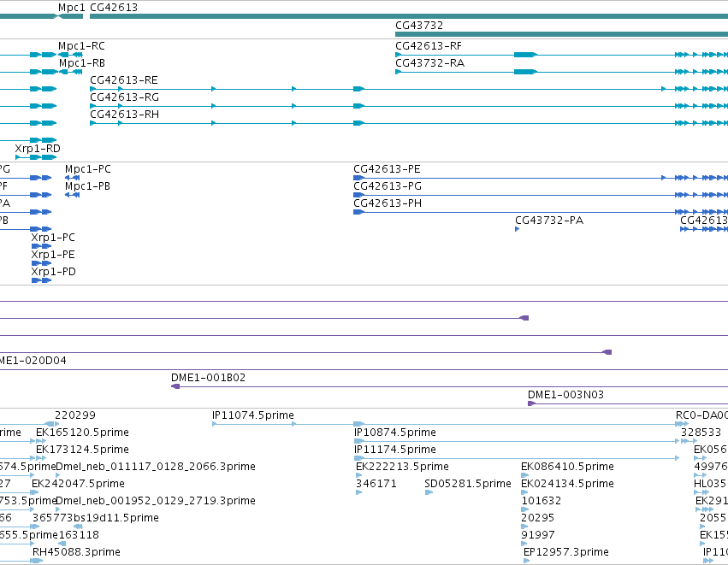Select protein CG42613-PH
The width and height of the screenshot is (728, 565).
tap(388, 203)
